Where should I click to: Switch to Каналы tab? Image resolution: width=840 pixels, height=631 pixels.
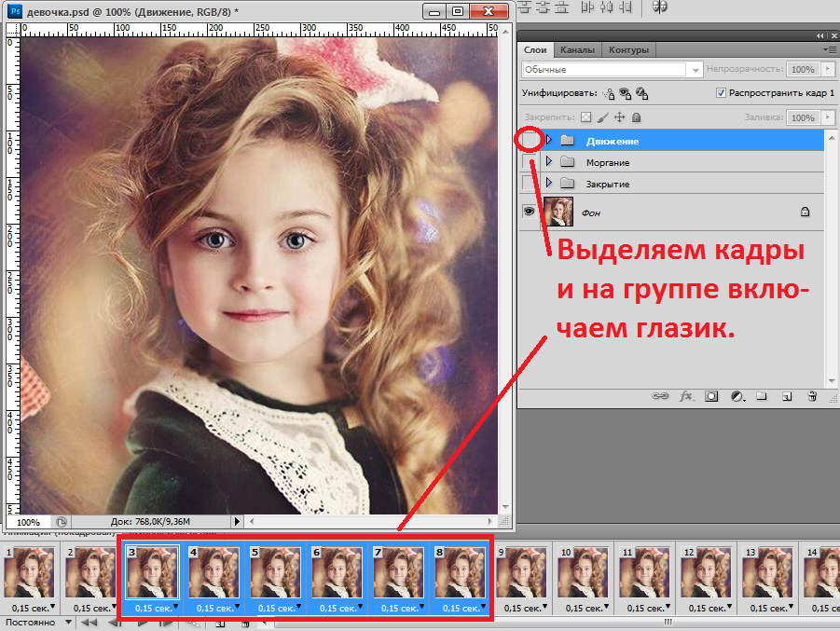577,49
